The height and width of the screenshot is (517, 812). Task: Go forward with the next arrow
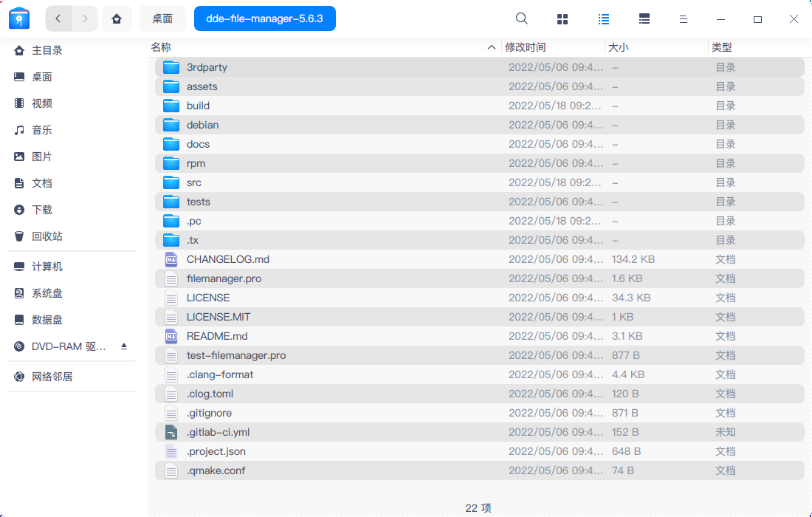85,18
